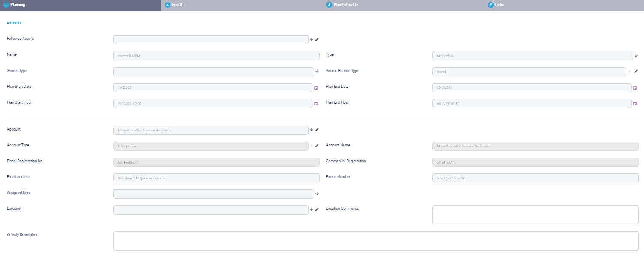Open the Plan End Date calendar picker
This screenshot has width=644, height=257.
click(x=635, y=87)
